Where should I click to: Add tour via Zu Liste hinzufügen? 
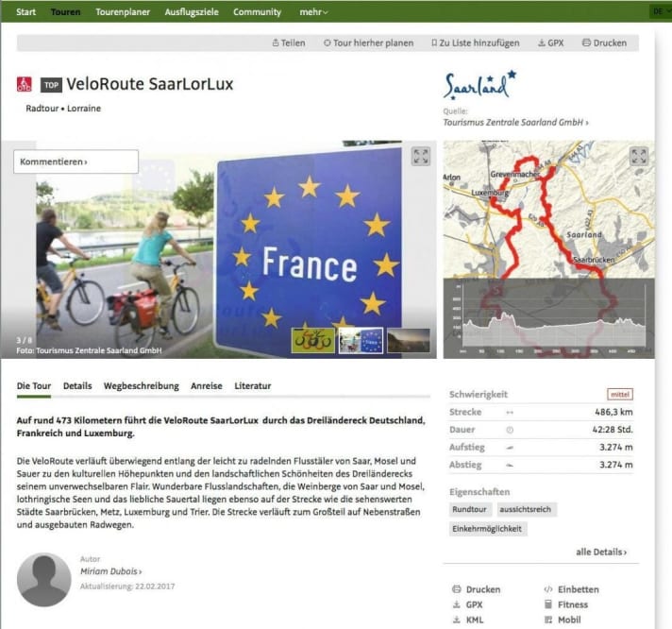(x=476, y=42)
